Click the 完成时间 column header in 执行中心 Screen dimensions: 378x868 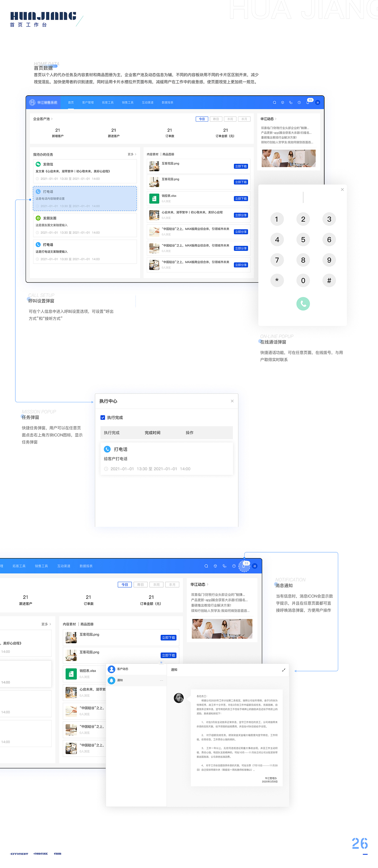152,433
